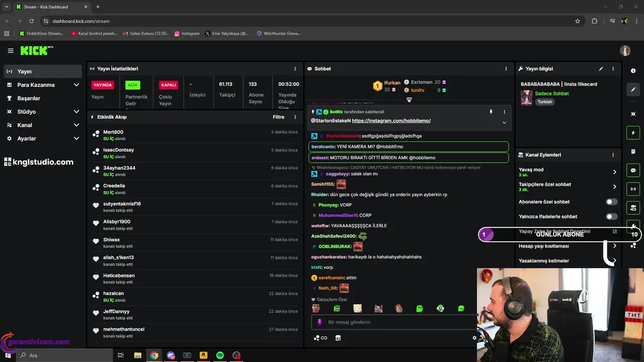The width and height of the screenshot is (644, 362).
Task: Open a new browser tab
Action: click(x=98, y=7)
